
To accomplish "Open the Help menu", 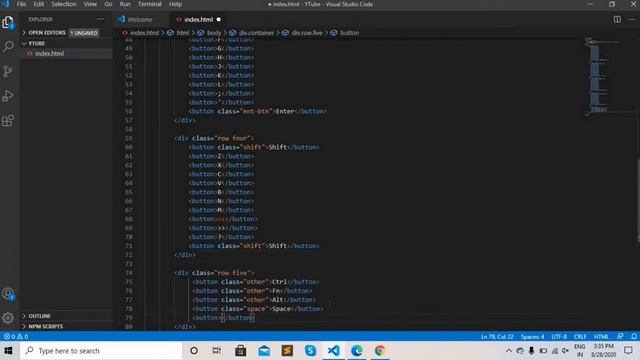I will (176, 4).
